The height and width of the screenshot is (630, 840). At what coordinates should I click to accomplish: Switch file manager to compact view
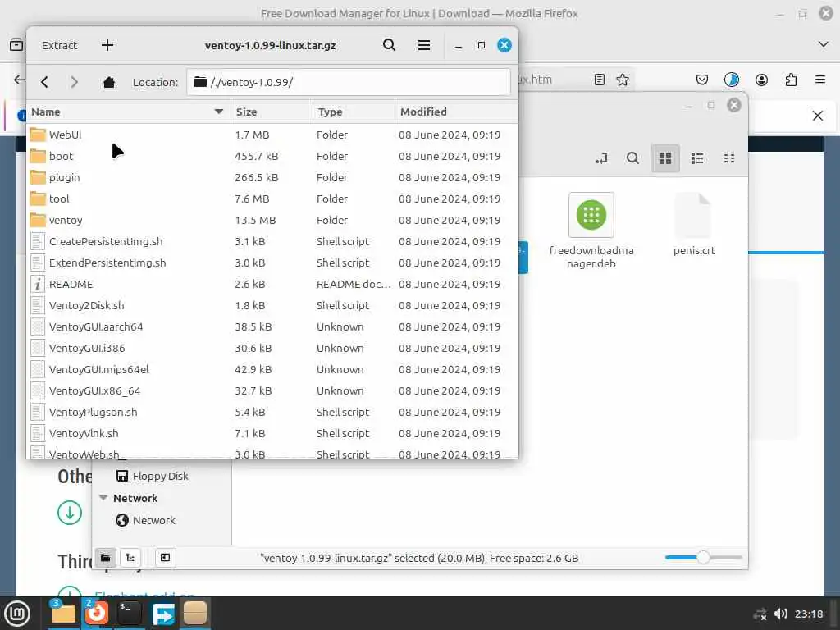729,158
